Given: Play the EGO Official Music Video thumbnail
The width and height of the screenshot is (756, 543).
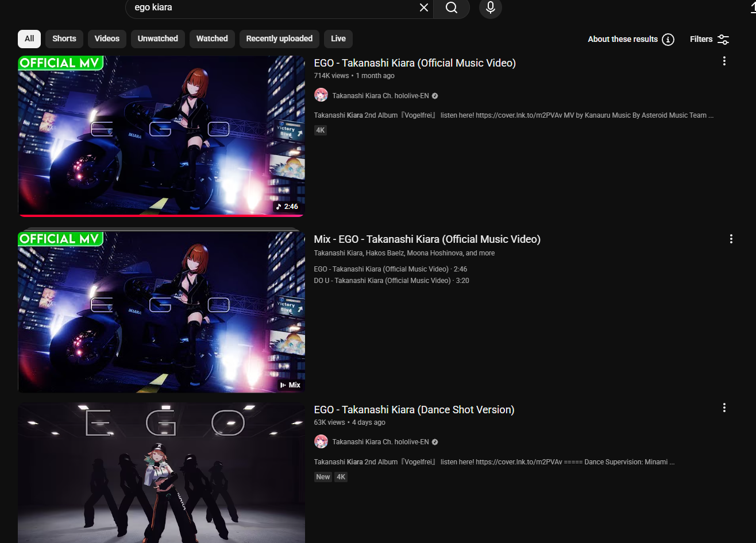Looking at the screenshot, I should [161, 136].
